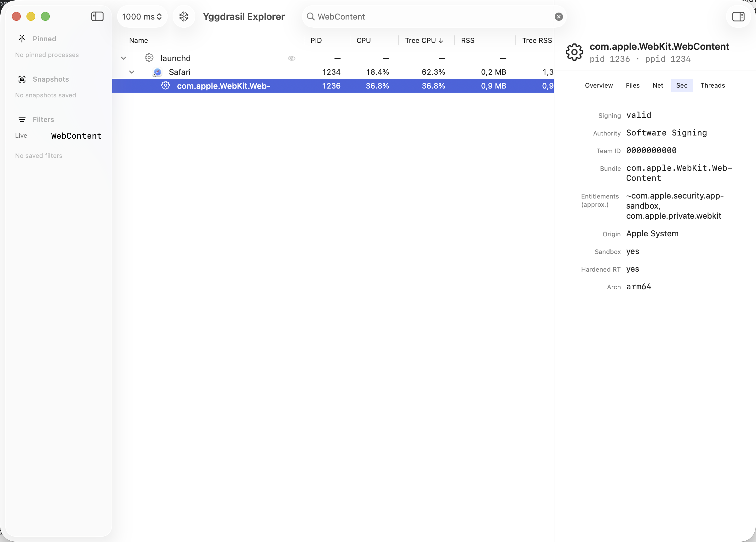
Task: Click the Entitlements app-sandbox text
Action: click(675, 200)
